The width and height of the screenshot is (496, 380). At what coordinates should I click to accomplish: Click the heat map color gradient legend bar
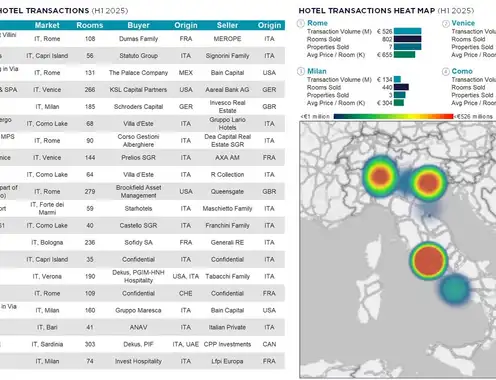coord(393,116)
